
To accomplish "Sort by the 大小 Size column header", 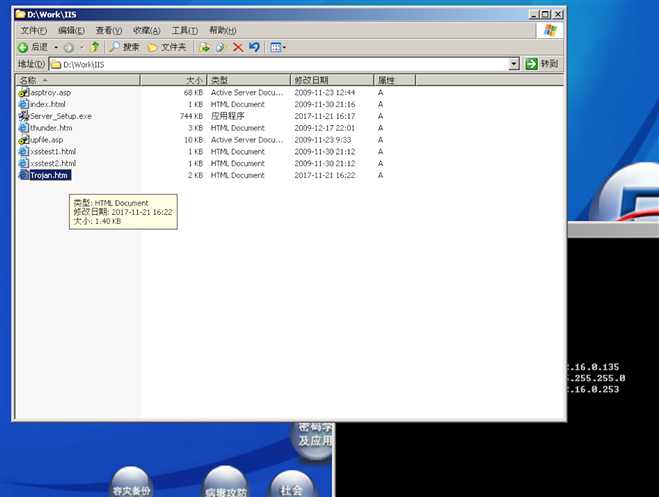I will 173,80.
